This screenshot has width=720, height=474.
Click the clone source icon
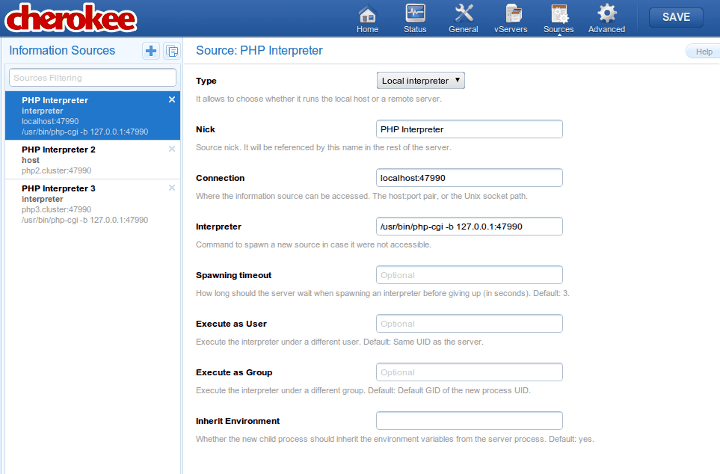171,51
